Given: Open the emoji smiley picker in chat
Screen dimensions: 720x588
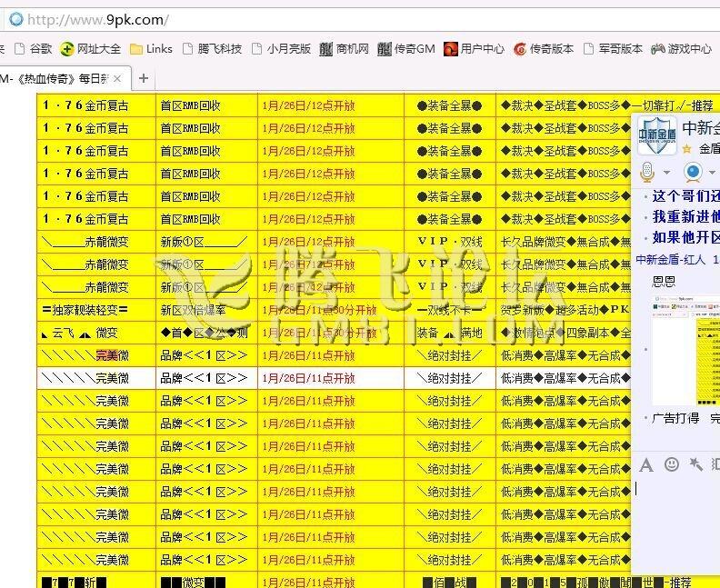Looking at the screenshot, I should point(671,464).
